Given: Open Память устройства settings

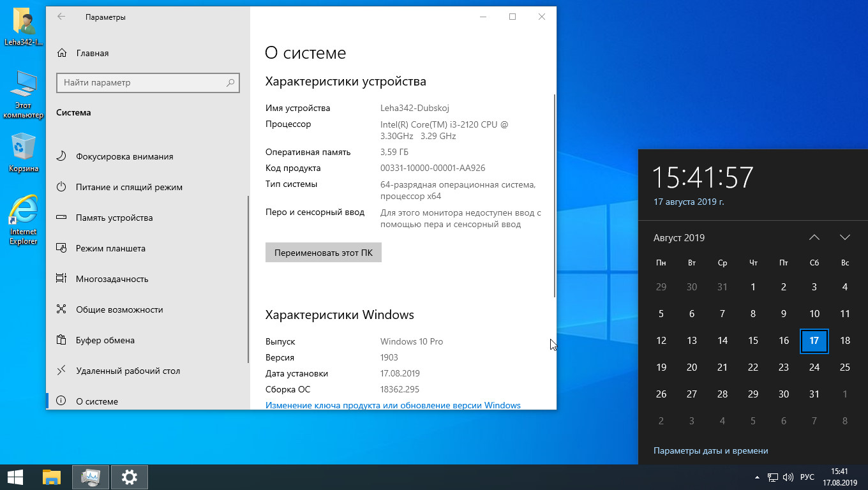Looking at the screenshot, I should [148, 218].
